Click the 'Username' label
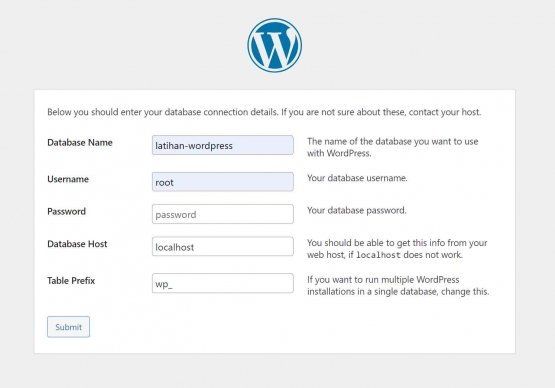This screenshot has height=388, width=555. [x=68, y=179]
